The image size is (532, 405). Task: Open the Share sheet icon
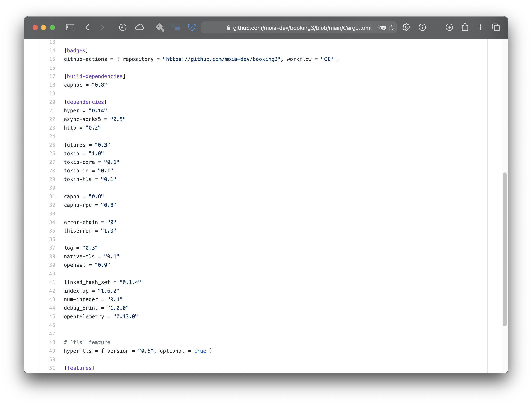465,27
